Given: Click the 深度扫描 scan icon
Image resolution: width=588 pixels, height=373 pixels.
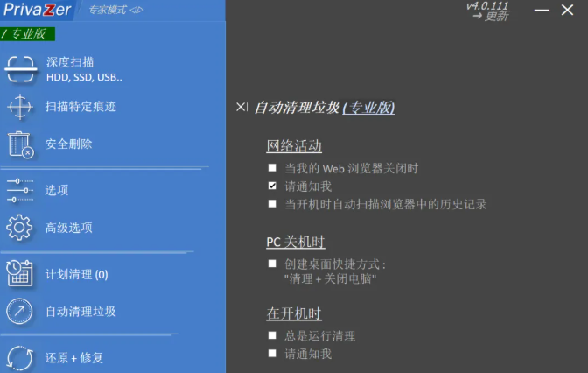Looking at the screenshot, I should pyautogui.click(x=21, y=69).
